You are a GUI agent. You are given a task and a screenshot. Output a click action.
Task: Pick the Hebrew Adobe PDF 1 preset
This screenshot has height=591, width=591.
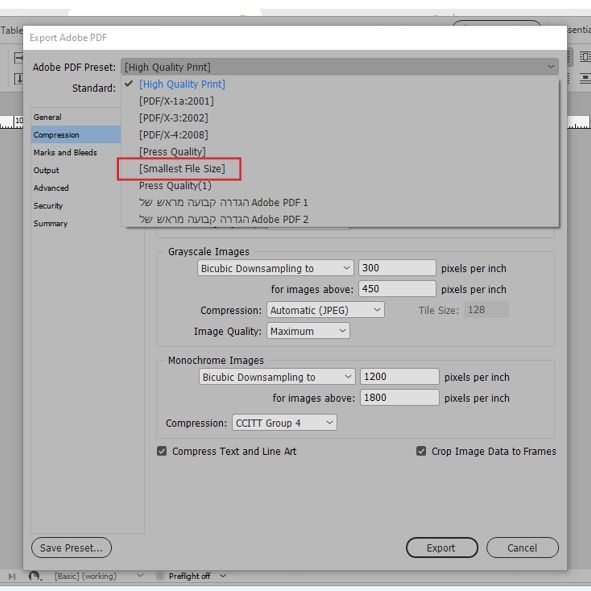click(x=224, y=202)
